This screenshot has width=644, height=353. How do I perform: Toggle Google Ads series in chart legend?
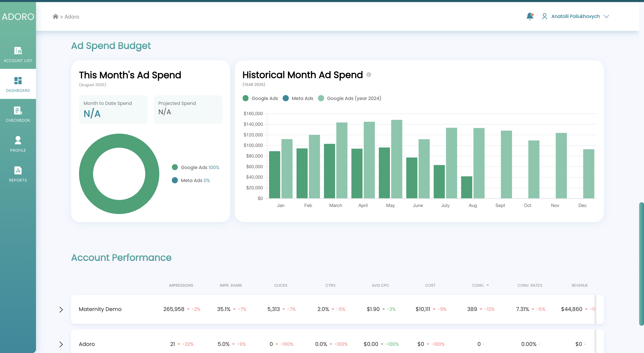(x=260, y=98)
